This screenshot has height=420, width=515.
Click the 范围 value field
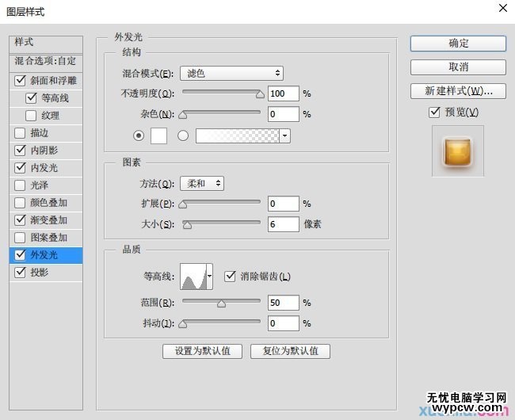point(284,303)
